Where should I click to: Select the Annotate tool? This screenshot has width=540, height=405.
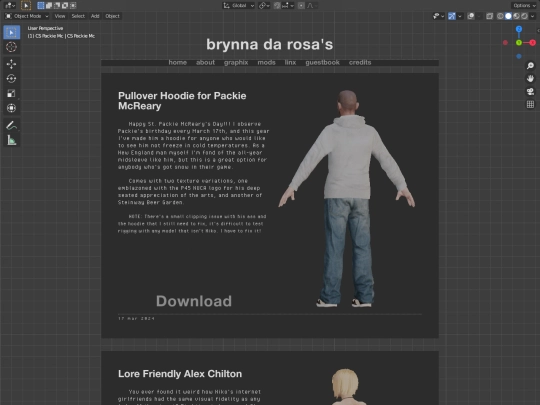tap(11, 125)
